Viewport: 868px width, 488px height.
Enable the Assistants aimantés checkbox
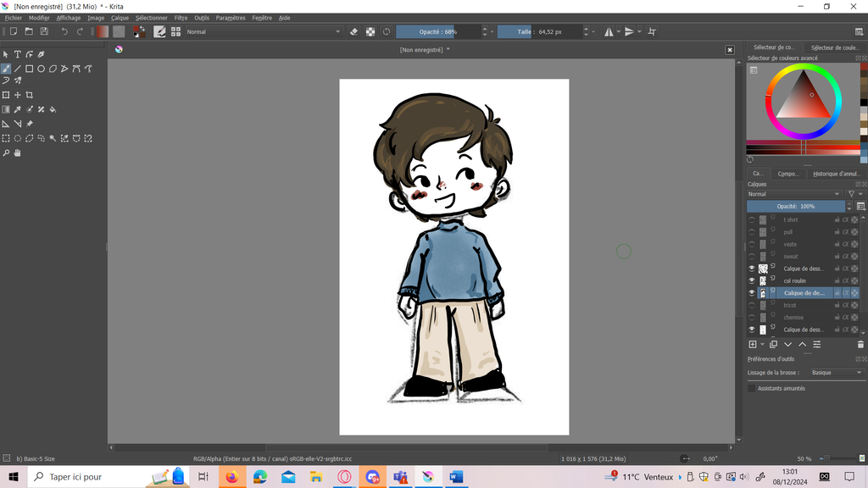(751, 388)
